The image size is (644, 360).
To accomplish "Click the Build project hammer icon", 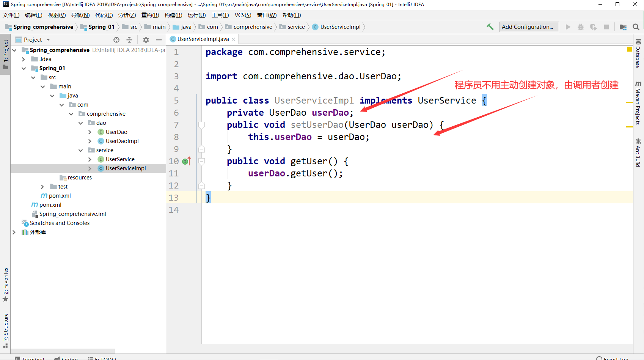I will click(x=490, y=27).
